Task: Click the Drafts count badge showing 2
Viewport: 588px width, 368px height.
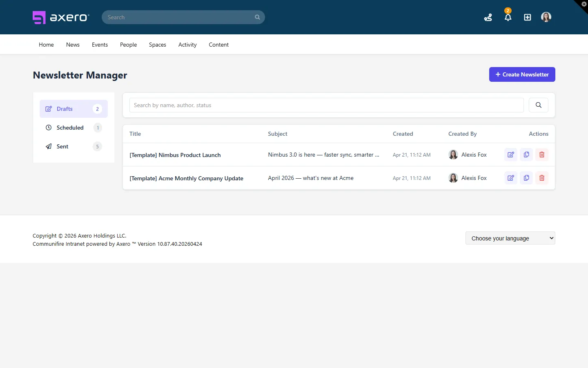Action: (x=97, y=109)
